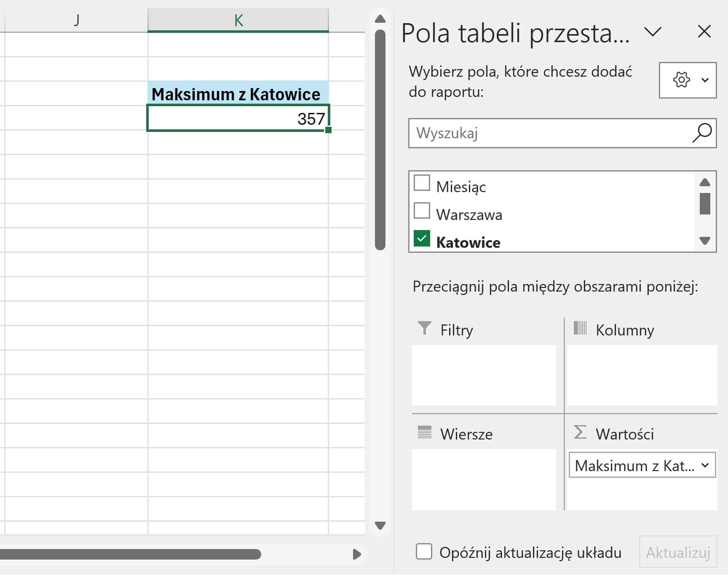728x576 pixels.
Task: Click the Filtry funnel icon
Action: pos(424,328)
